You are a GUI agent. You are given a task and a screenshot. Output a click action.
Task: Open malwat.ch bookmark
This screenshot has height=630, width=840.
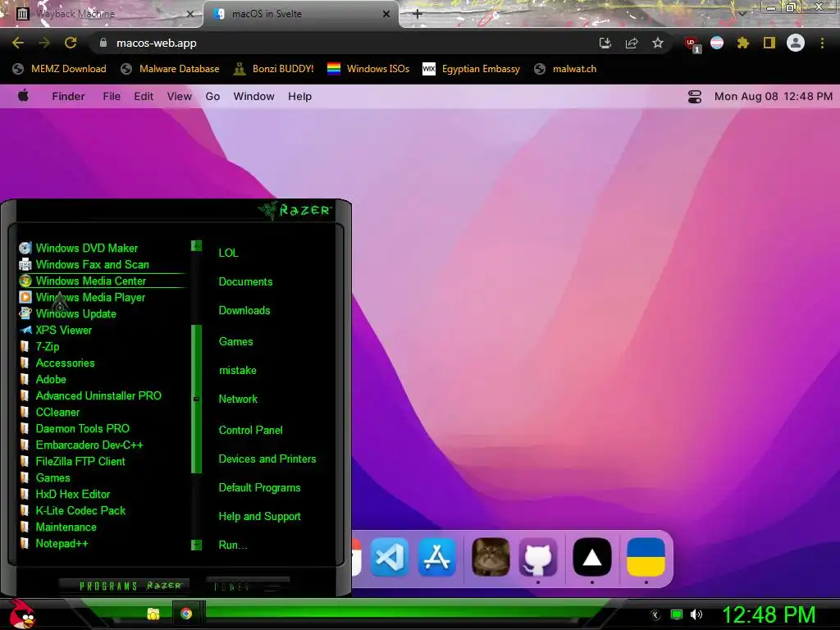(566, 69)
